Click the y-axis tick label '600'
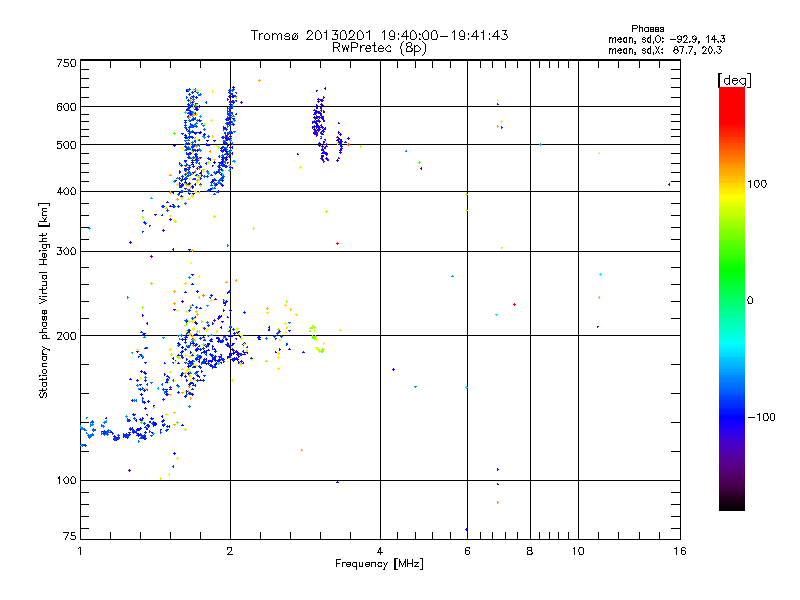 pos(67,107)
